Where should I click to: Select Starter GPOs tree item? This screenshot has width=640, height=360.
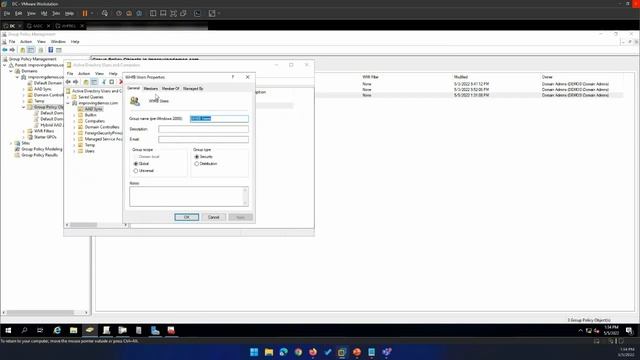tap(44, 137)
